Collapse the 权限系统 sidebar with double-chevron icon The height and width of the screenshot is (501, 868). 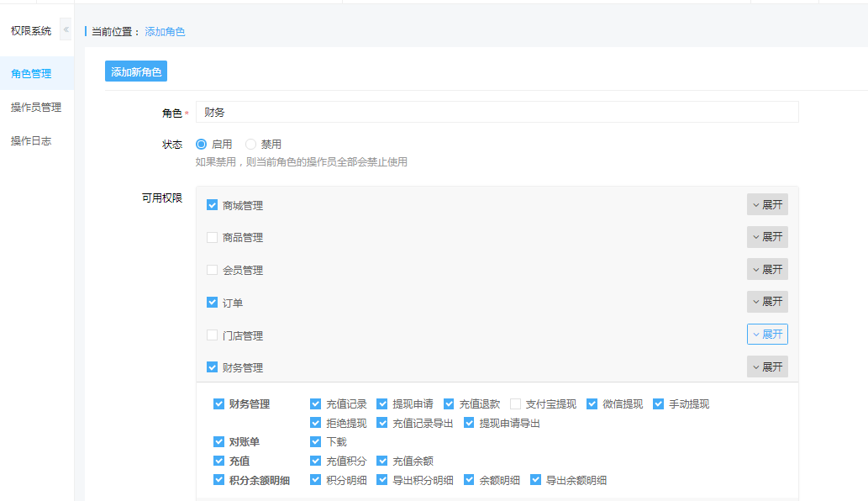click(x=66, y=29)
